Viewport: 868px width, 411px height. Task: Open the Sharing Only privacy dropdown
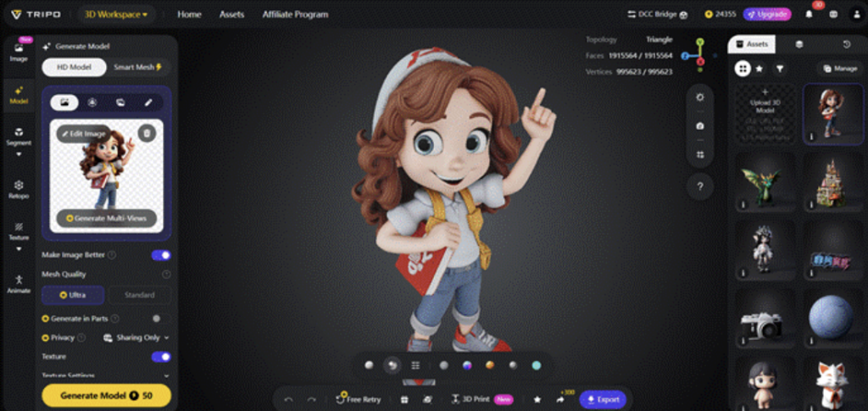136,337
